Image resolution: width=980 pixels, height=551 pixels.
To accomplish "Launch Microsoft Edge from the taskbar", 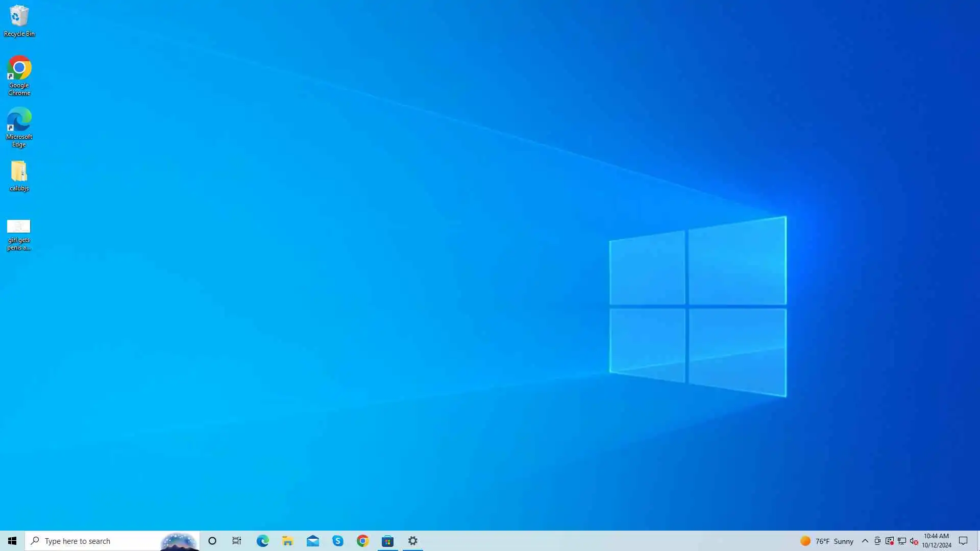I will pos(262,541).
